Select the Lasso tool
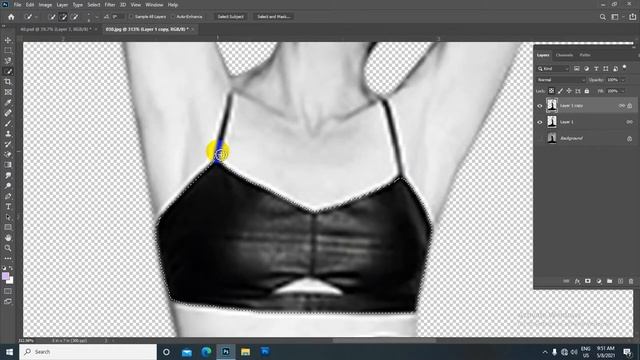640x360 pixels. 8,61
